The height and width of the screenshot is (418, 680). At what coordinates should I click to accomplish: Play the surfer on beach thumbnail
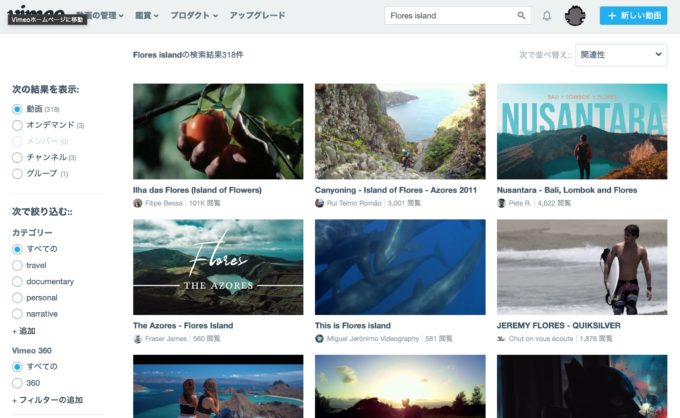(582, 267)
